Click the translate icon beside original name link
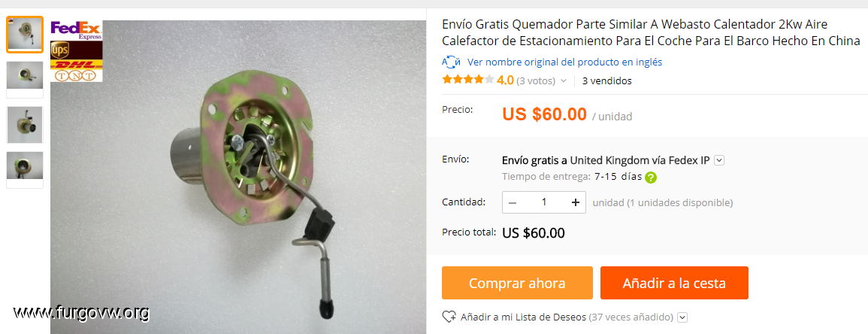 pos(451,62)
